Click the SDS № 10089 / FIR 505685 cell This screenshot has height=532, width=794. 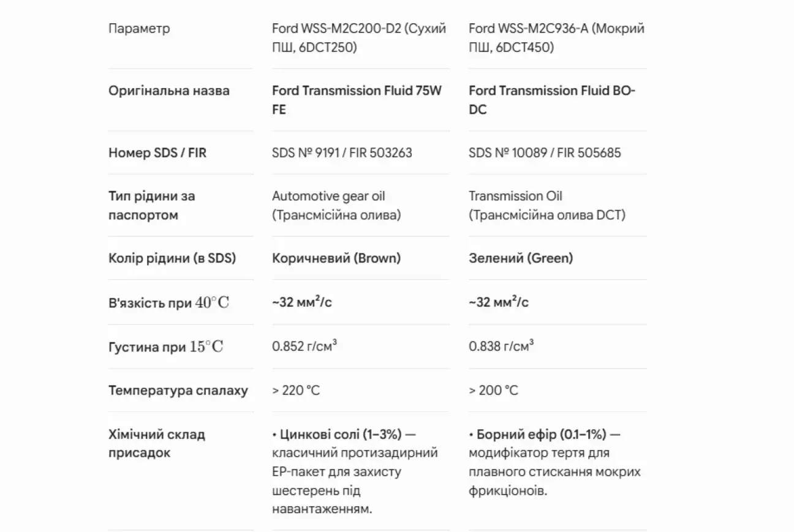[x=545, y=153]
